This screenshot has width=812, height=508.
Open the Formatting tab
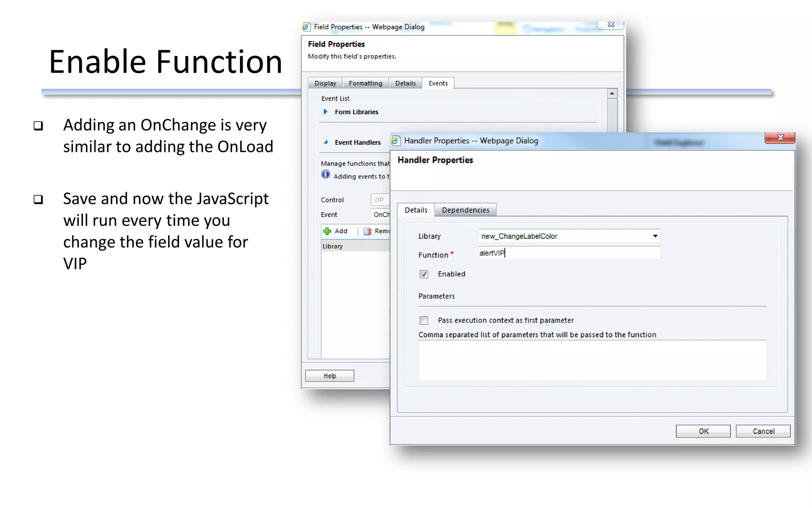[365, 83]
